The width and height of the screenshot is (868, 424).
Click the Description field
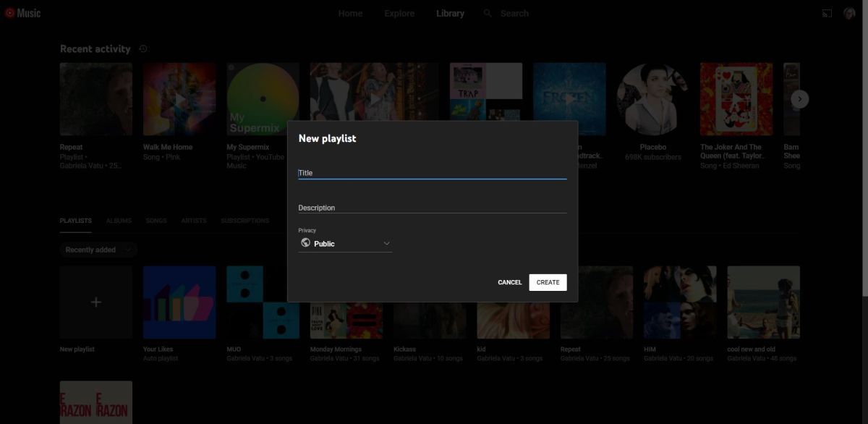(432, 208)
